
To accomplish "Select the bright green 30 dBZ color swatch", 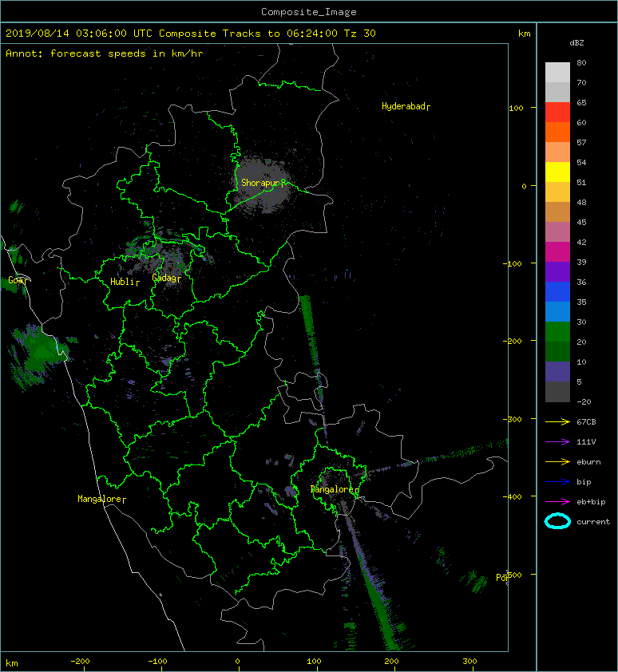I will click(x=557, y=331).
